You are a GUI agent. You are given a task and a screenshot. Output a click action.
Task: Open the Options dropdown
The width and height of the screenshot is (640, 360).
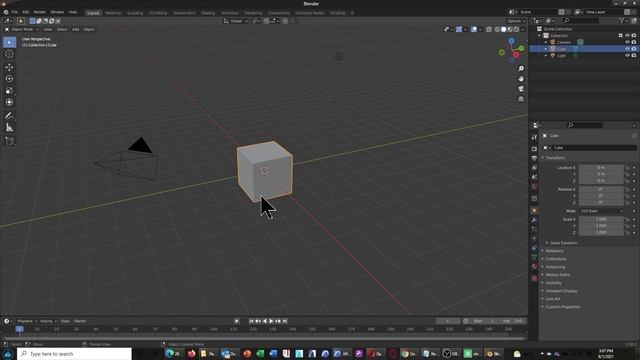pyautogui.click(x=516, y=21)
